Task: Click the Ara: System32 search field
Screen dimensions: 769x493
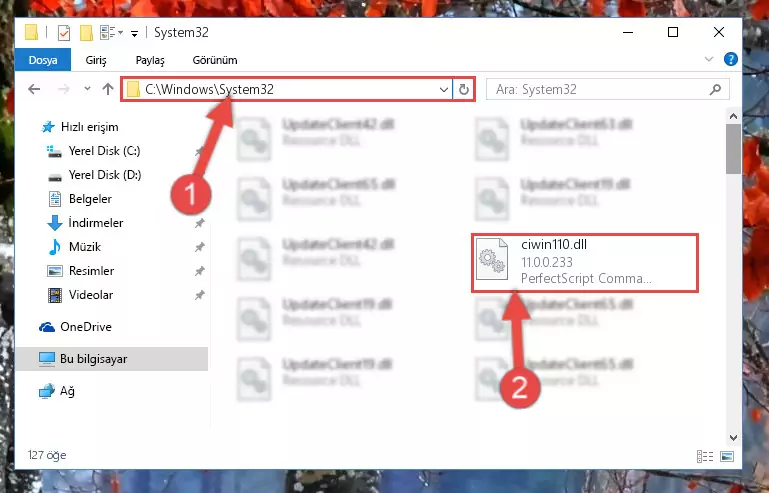Action: point(601,89)
